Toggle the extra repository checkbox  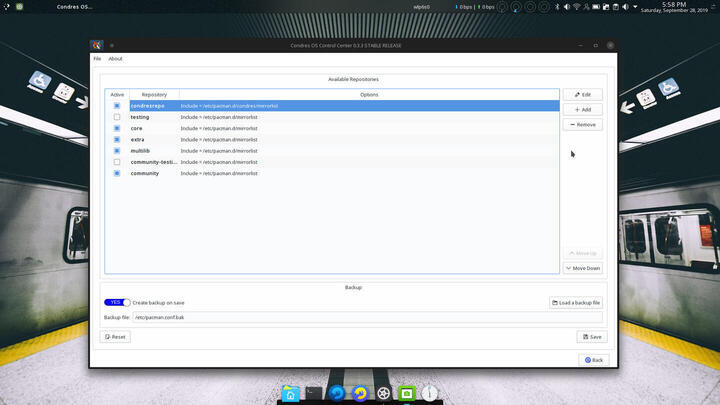pos(117,140)
